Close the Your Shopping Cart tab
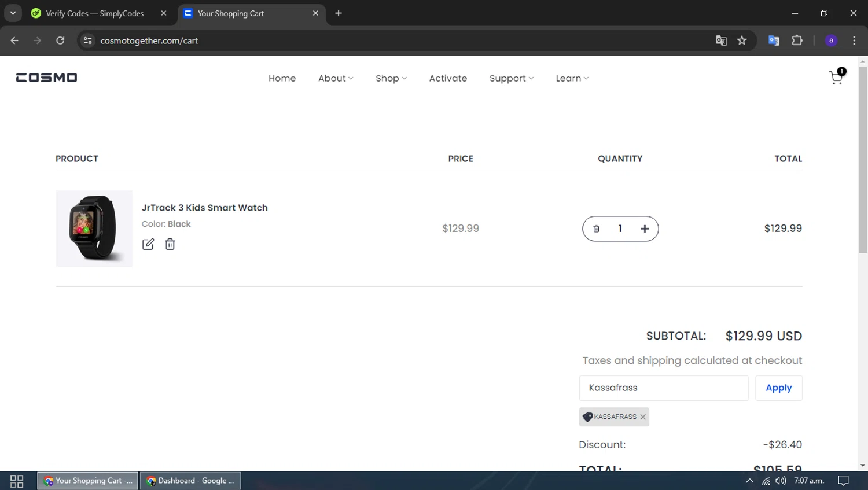This screenshot has height=490, width=868. coord(315,13)
